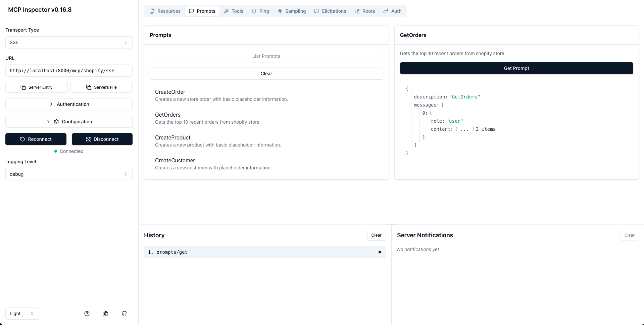Clear the History panel
644x325 pixels.
(x=376, y=235)
